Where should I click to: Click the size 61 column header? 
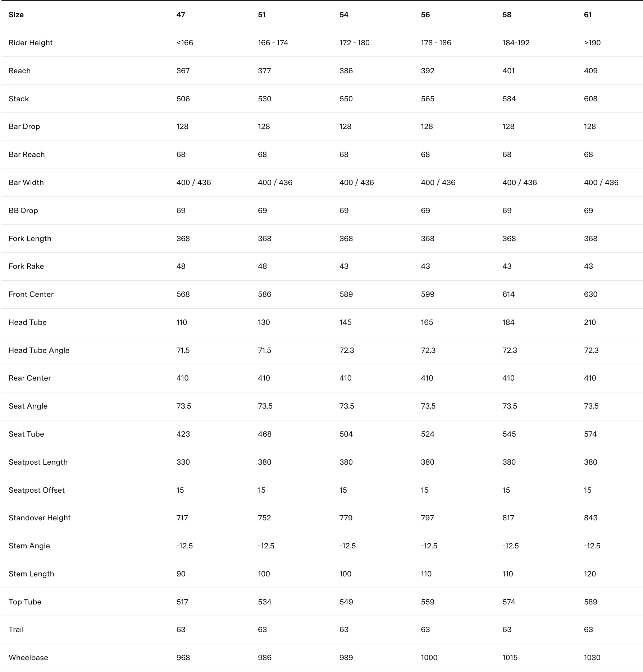[x=588, y=15]
